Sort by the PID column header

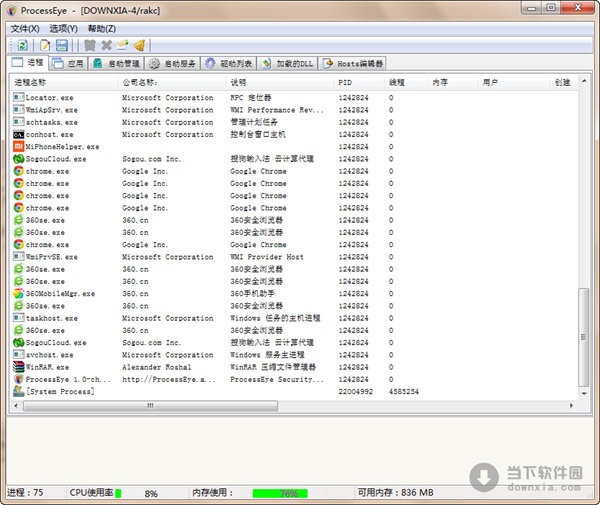point(359,82)
